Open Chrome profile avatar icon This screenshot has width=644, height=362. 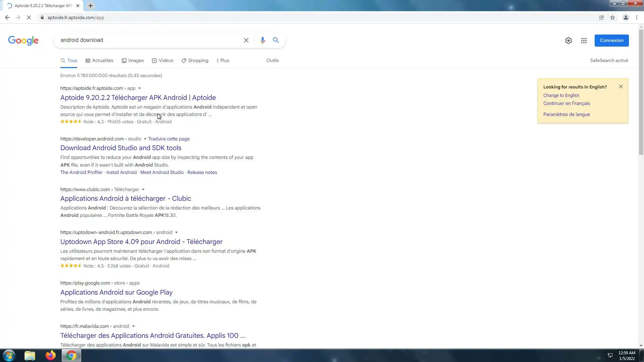626,17
